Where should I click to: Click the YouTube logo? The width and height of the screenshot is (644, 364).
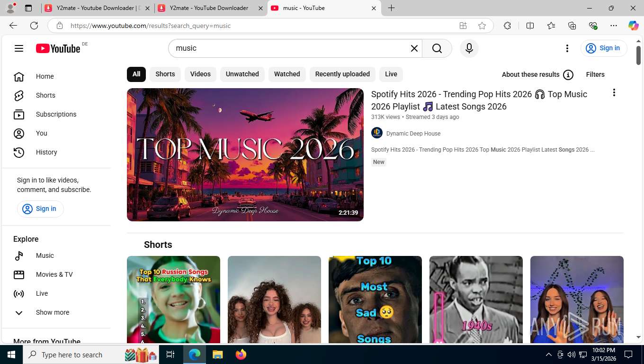click(58, 48)
